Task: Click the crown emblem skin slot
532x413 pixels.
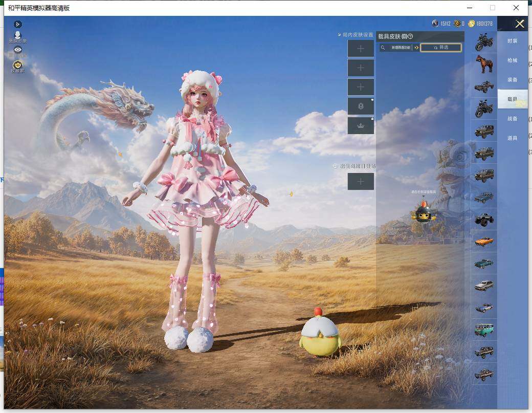Action: 361,125
